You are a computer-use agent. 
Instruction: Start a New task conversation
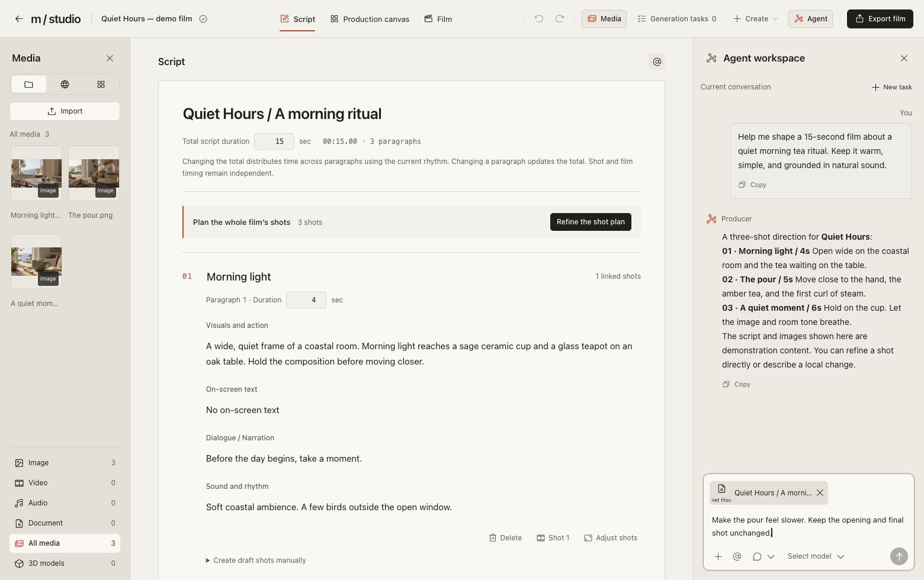click(891, 87)
